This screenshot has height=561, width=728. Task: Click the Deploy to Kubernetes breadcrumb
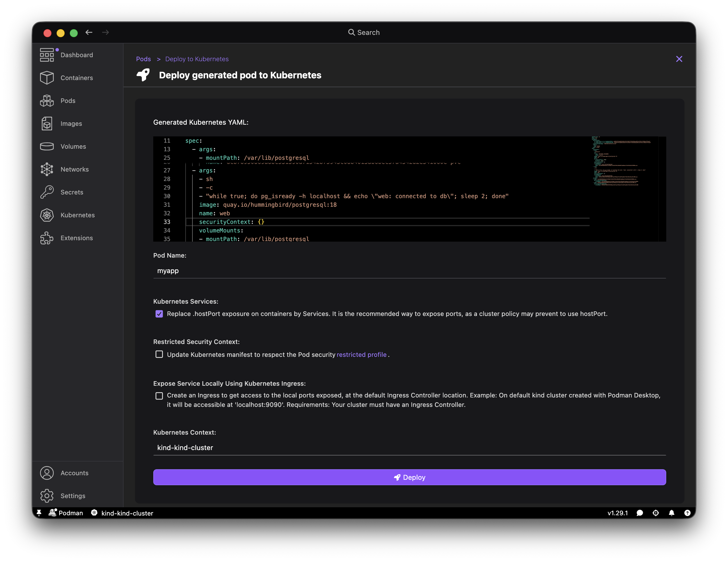(x=197, y=59)
